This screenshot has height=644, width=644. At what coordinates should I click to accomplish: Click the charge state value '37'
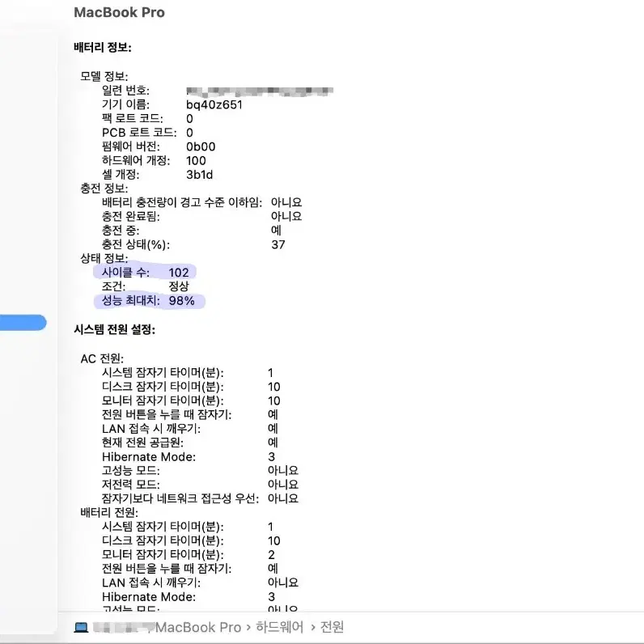(x=278, y=245)
